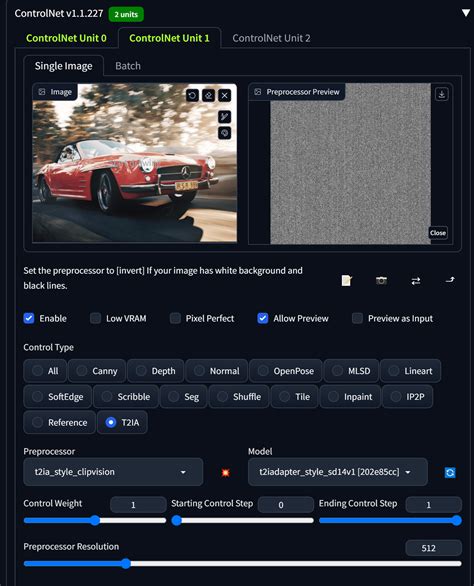Image resolution: width=474 pixels, height=586 pixels.
Task: Switch to the ControlNet Unit 2 tab
Action: (x=271, y=38)
